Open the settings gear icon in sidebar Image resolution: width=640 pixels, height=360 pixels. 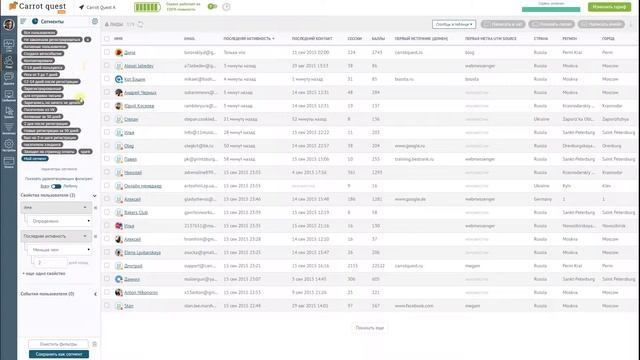point(9,144)
